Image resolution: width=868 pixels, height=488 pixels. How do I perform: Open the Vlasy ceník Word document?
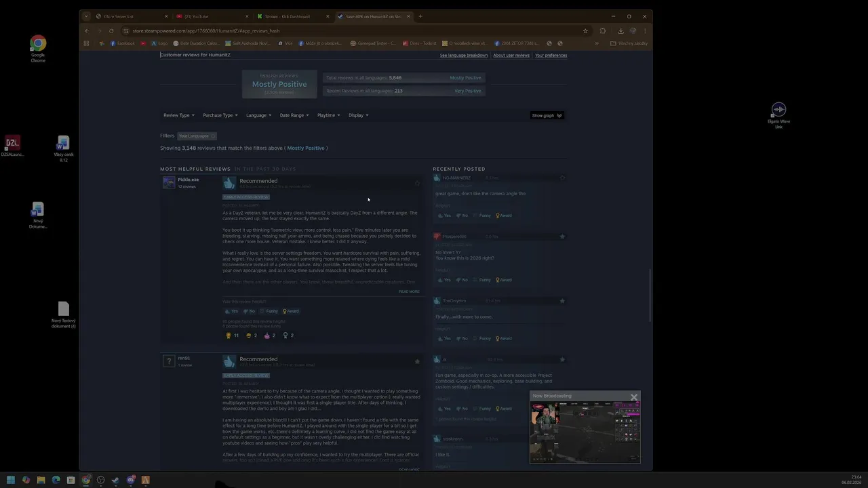click(63, 148)
